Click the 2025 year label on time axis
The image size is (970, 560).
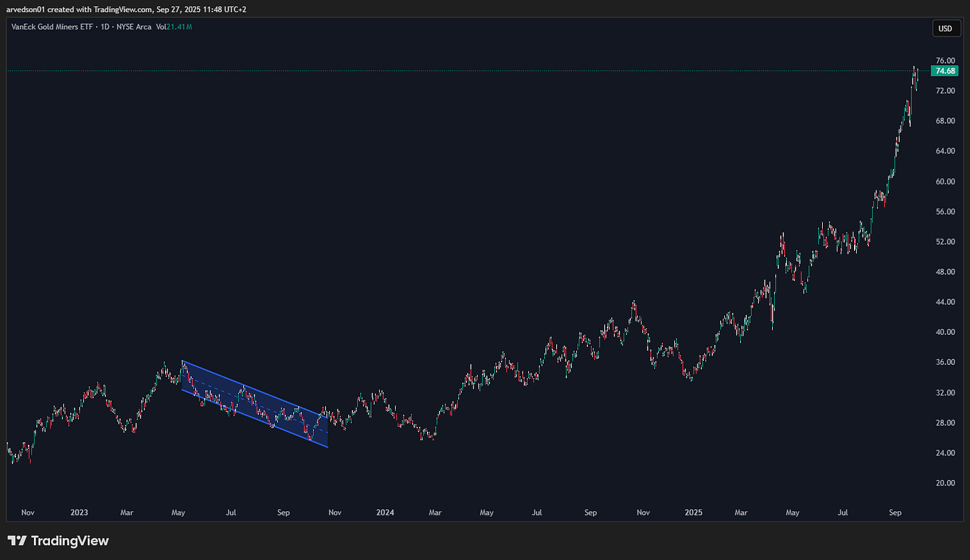694,513
